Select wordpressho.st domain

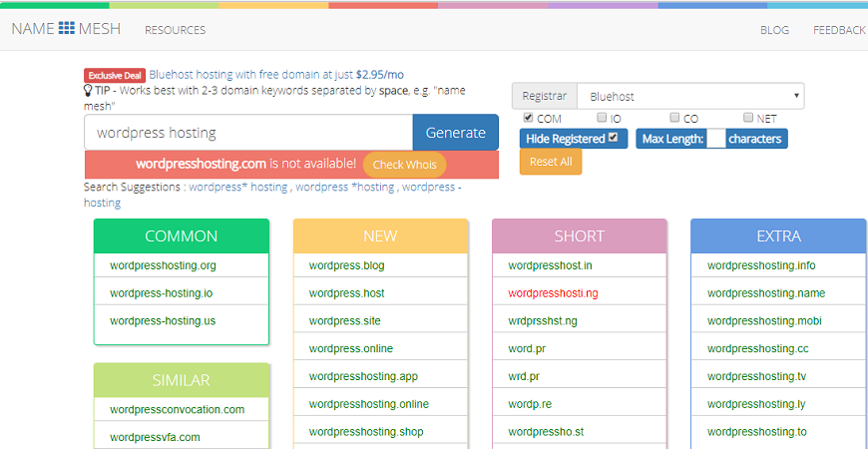pos(546,432)
